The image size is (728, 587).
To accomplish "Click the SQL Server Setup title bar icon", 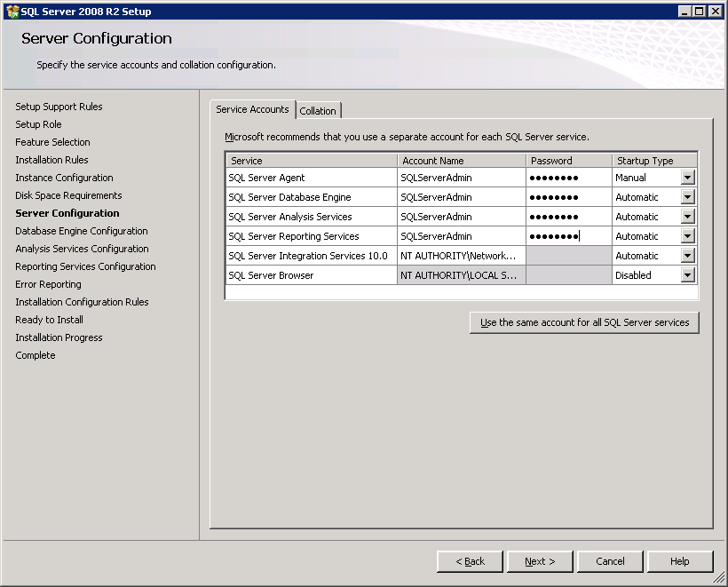I will [x=12, y=12].
